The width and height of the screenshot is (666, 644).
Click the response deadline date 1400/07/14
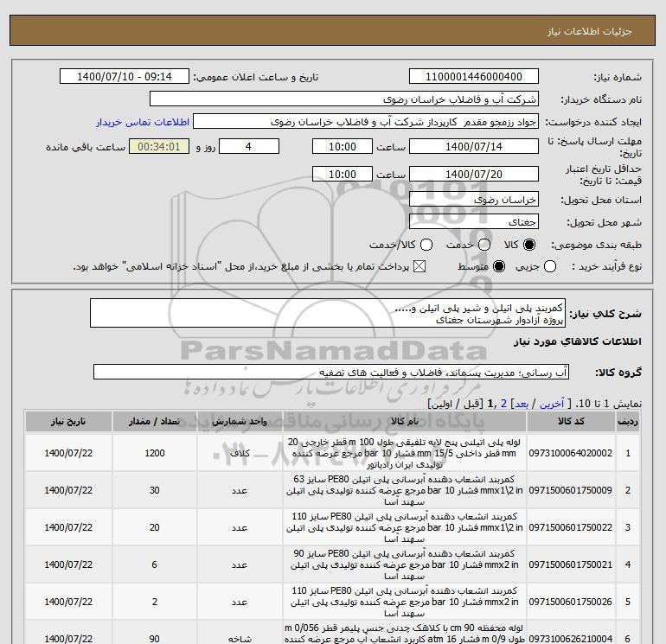point(474,146)
